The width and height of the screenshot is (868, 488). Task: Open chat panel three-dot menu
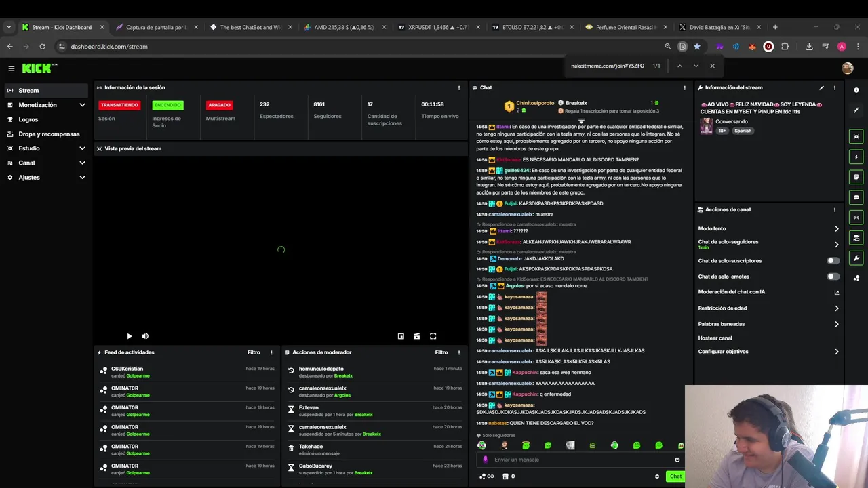[684, 87]
